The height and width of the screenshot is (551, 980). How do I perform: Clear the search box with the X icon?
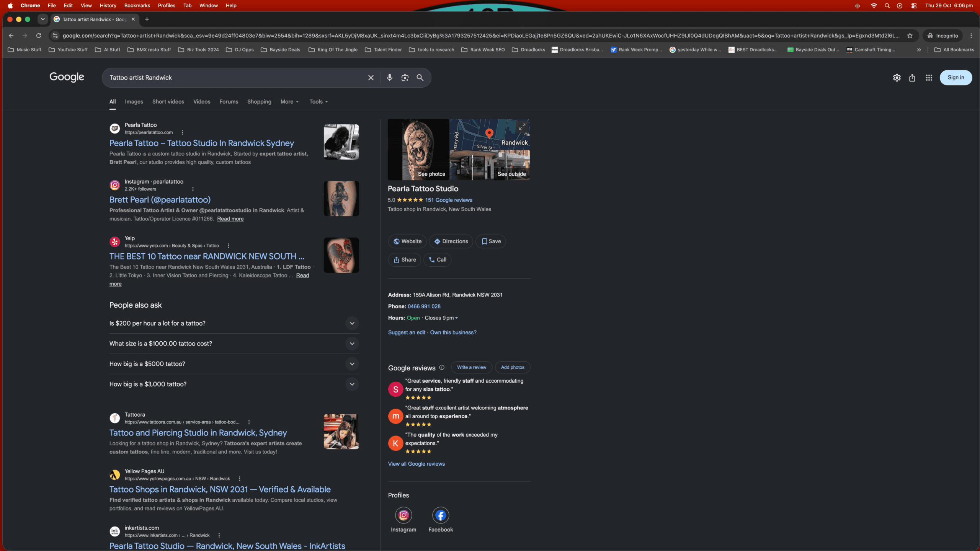(371, 78)
